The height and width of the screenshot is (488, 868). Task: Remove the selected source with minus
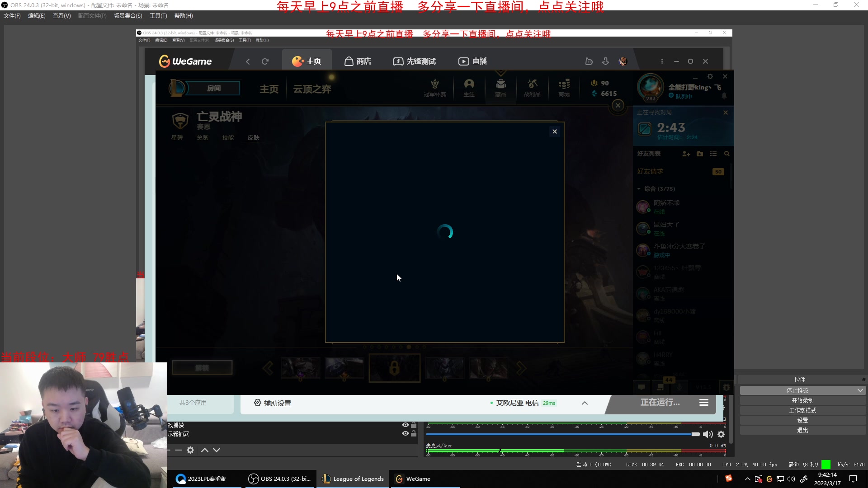point(179,450)
